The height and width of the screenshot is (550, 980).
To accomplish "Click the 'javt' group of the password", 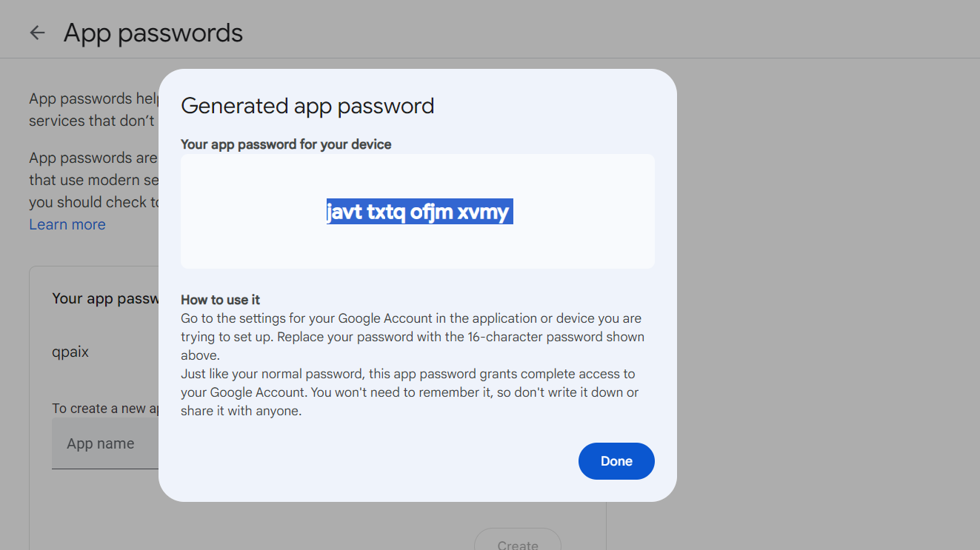I will [x=344, y=212].
